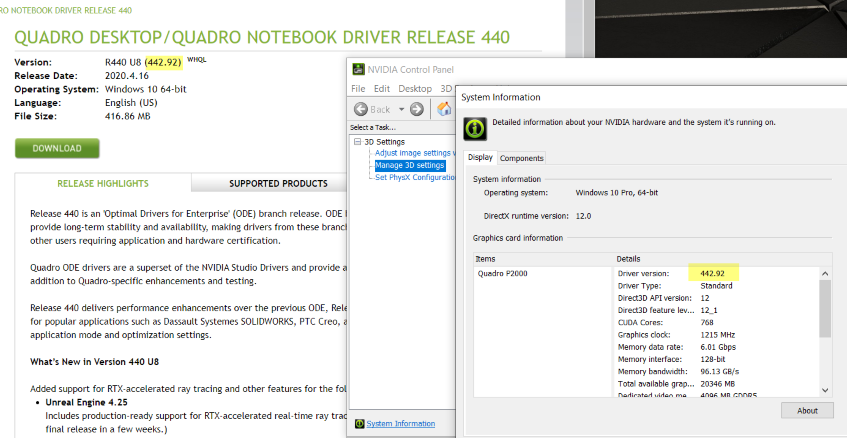This screenshot has height=438, width=847.
Task: Click the System Information link icon
Action: tap(359, 424)
